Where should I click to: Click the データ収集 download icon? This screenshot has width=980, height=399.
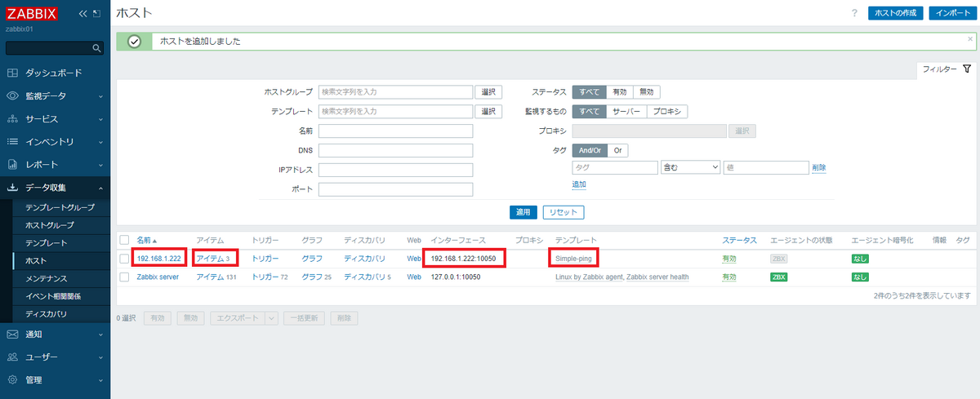tap(12, 188)
